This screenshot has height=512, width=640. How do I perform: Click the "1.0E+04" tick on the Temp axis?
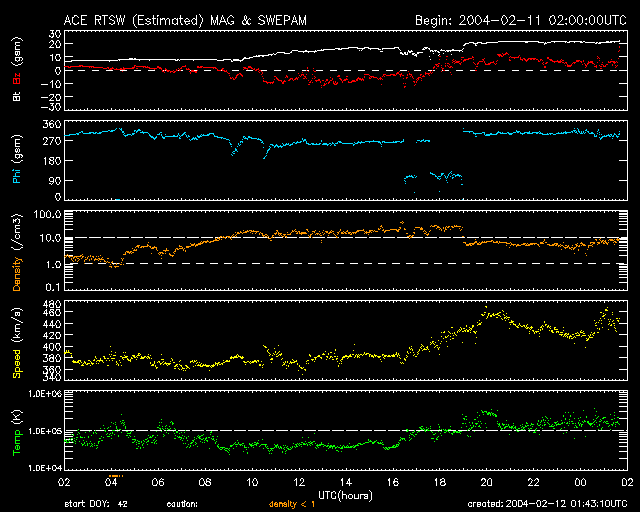tap(45, 468)
